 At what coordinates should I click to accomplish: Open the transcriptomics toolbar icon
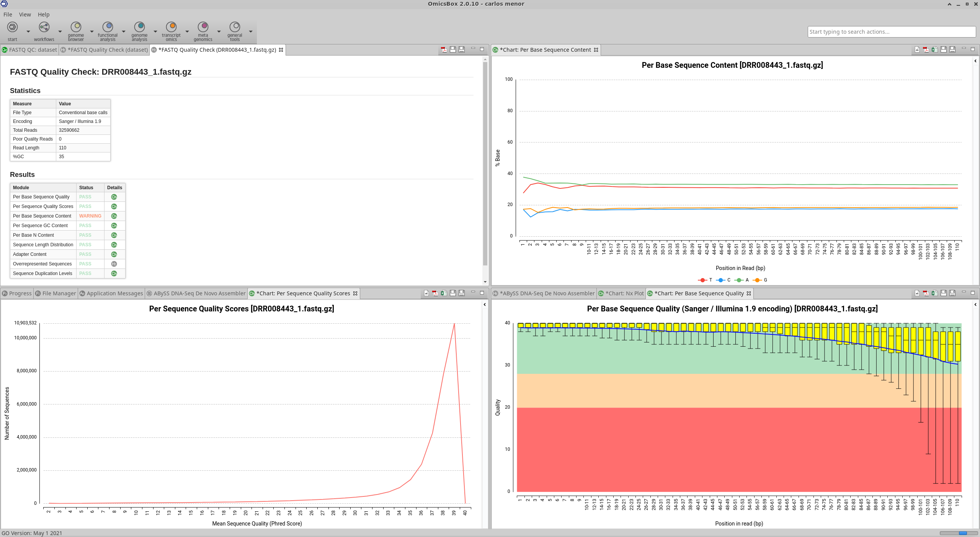[x=171, y=27]
